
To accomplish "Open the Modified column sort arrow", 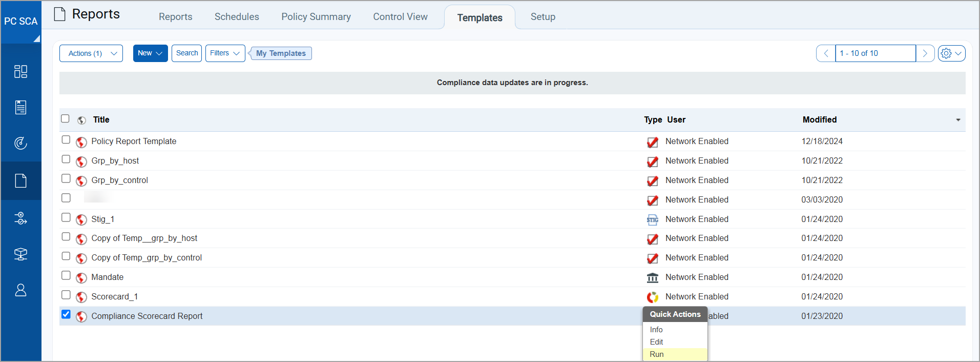I will pos(958,120).
